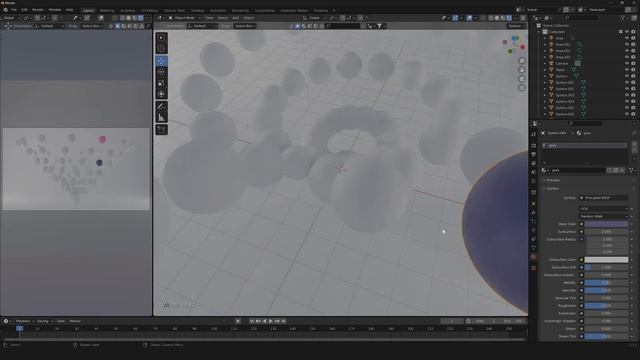The image size is (640, 360).
Task: Click current frame marker on timeline
Action: [x=20, y=328]
